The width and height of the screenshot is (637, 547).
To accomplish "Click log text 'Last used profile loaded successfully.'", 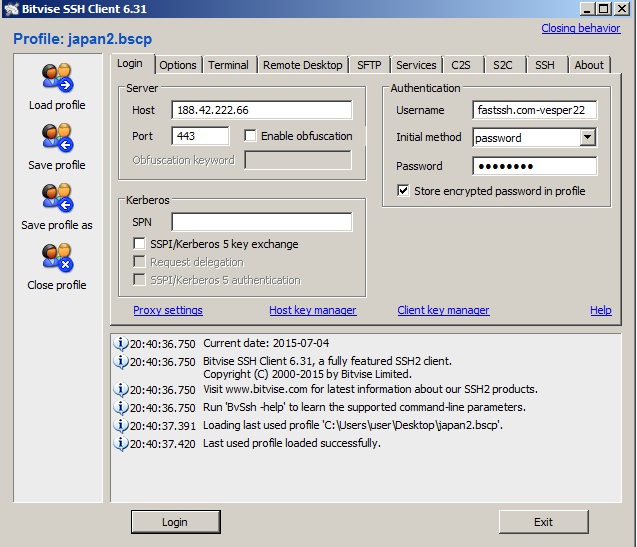I will [292, 443].
